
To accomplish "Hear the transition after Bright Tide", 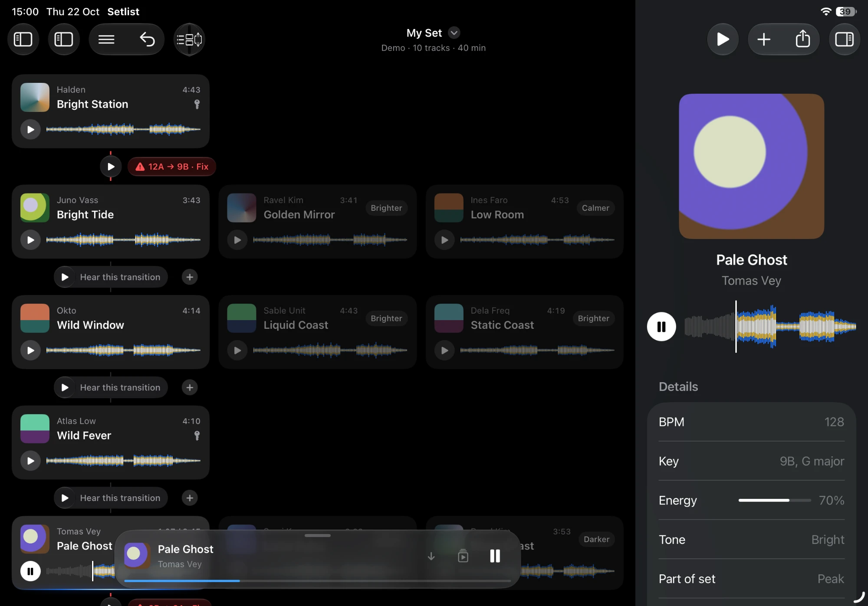I will pyautogui.click(x=111, y=277).
